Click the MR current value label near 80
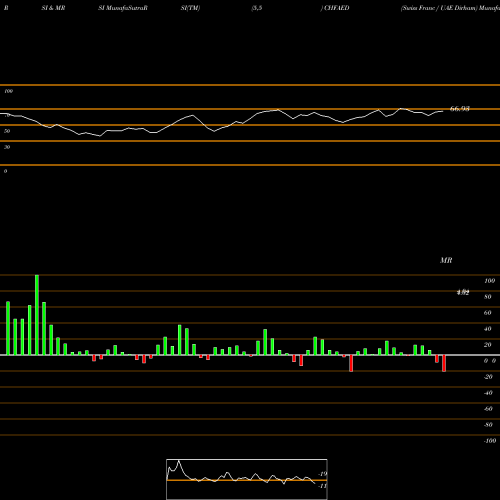 click(x=463, y=292)
